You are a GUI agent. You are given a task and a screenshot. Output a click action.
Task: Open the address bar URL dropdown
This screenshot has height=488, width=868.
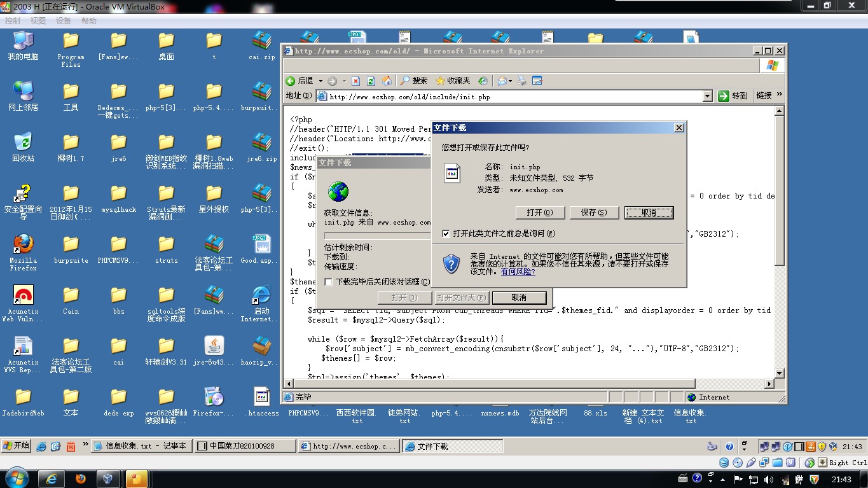pos(707,96)
